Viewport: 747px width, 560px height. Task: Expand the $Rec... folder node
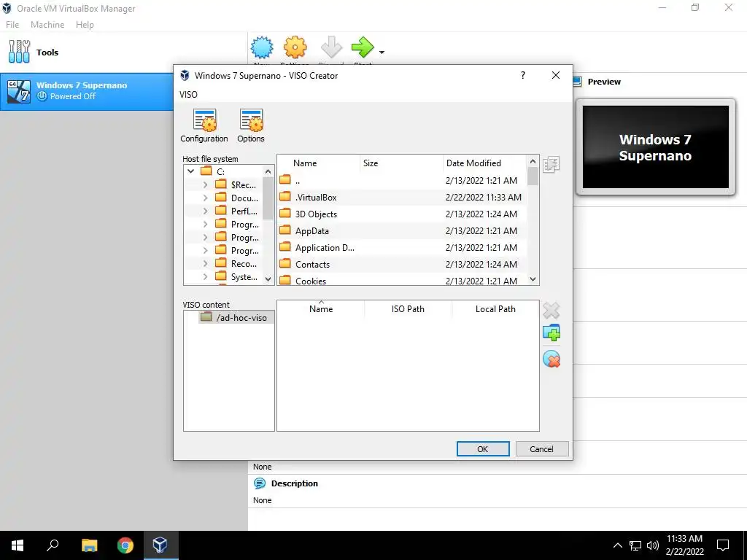coord(205,184)
